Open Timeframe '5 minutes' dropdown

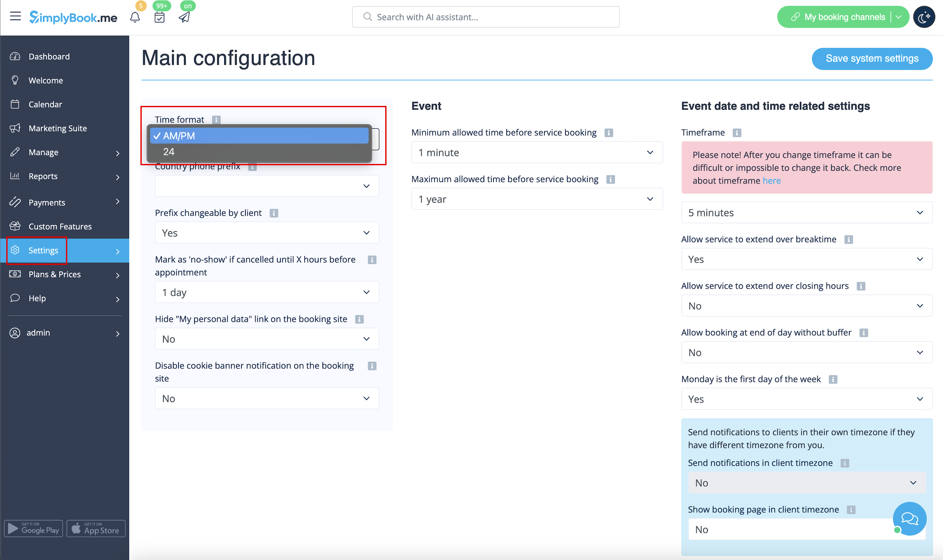coord(807,212)
